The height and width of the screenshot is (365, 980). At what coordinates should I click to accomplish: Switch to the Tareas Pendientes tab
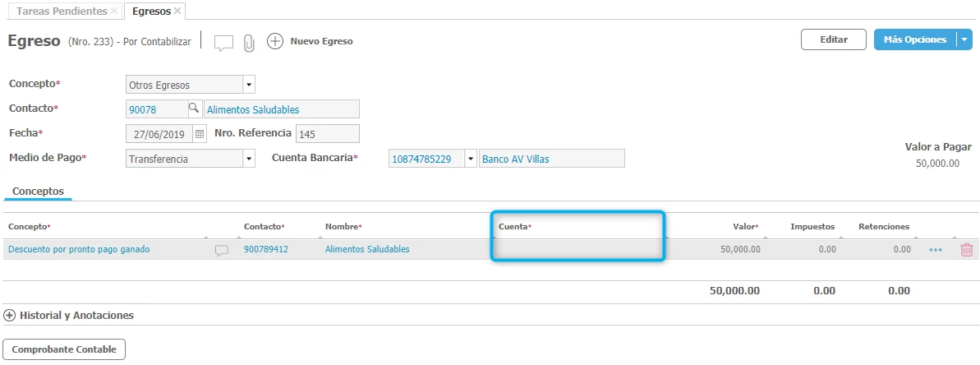point(62,12)
